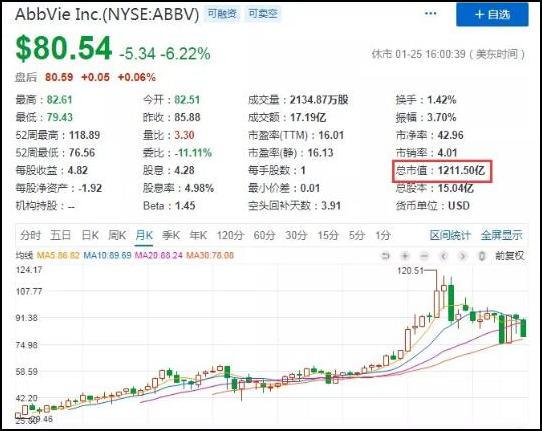Screen dimensions: 542x431
Task: Click the chart reset/return arrow icon
Action: coord(385,256)
